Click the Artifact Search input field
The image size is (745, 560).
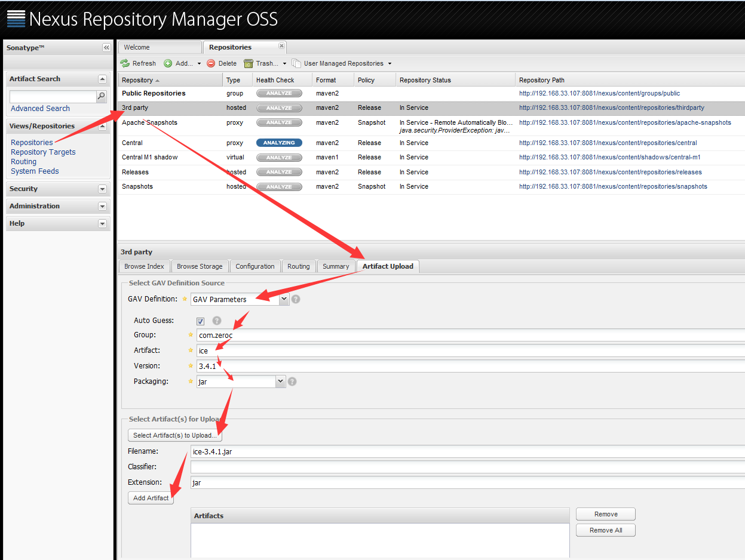[x=53, y=96]
